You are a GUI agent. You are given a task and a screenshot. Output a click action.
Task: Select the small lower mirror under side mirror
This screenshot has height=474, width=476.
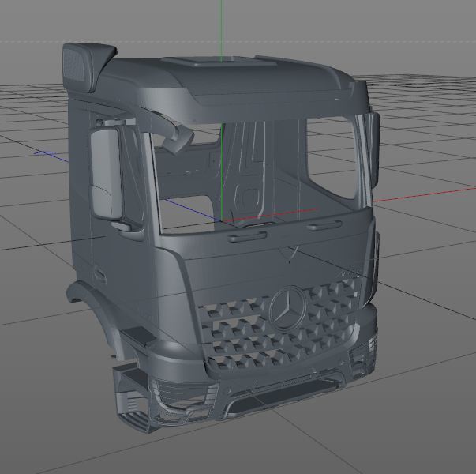[122, 227]
